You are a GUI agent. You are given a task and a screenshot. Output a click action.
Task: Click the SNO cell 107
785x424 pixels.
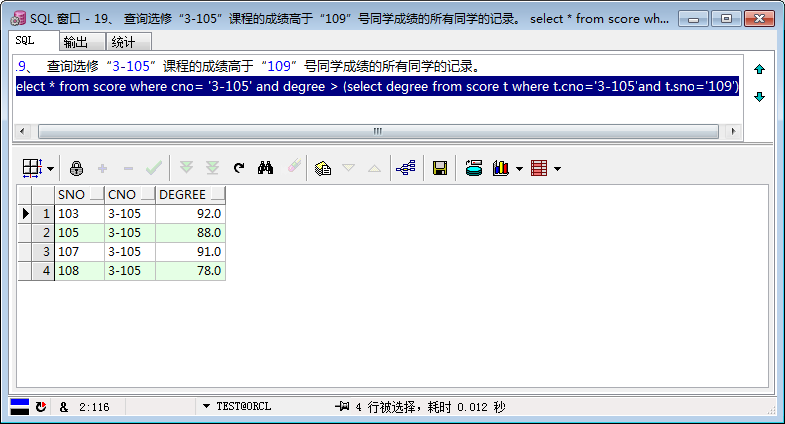tap(80, 252)
